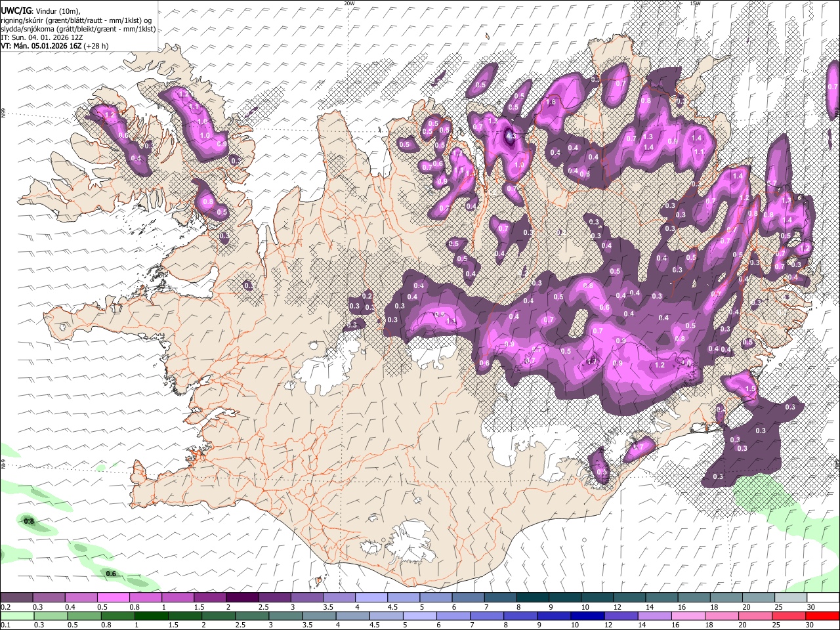
Task: Click the 30 label under the bright red swatch
Action: pyautogui.click(x=810, y=625)
